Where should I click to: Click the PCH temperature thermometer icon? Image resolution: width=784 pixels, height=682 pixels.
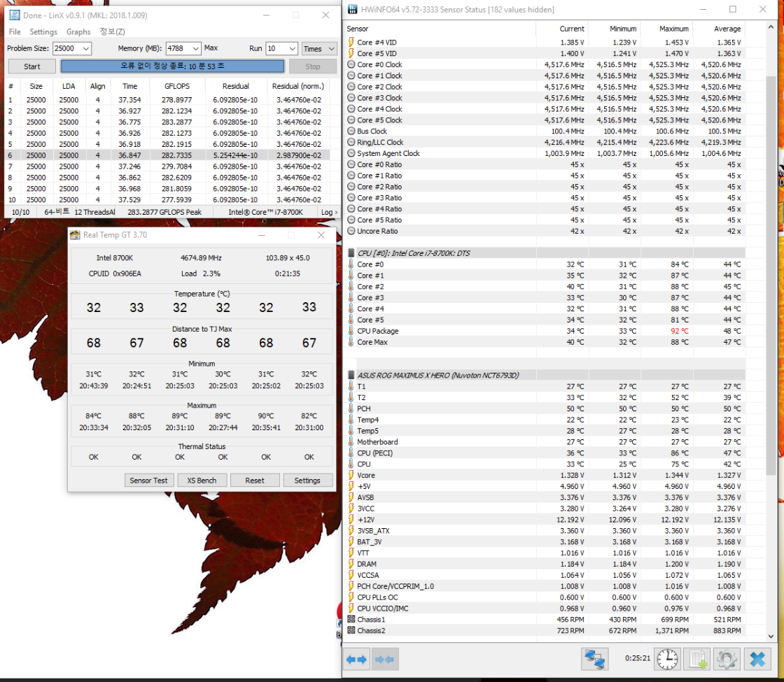351,409
